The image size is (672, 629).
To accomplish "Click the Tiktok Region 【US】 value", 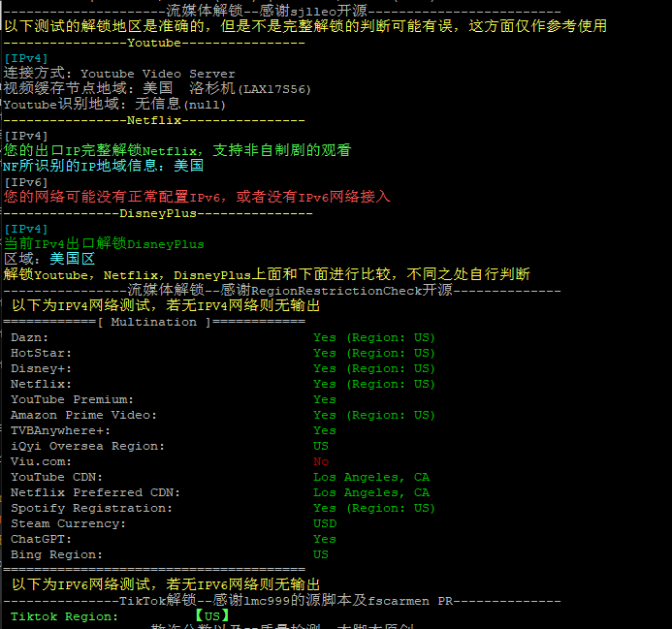I will (x=212, y=616).
